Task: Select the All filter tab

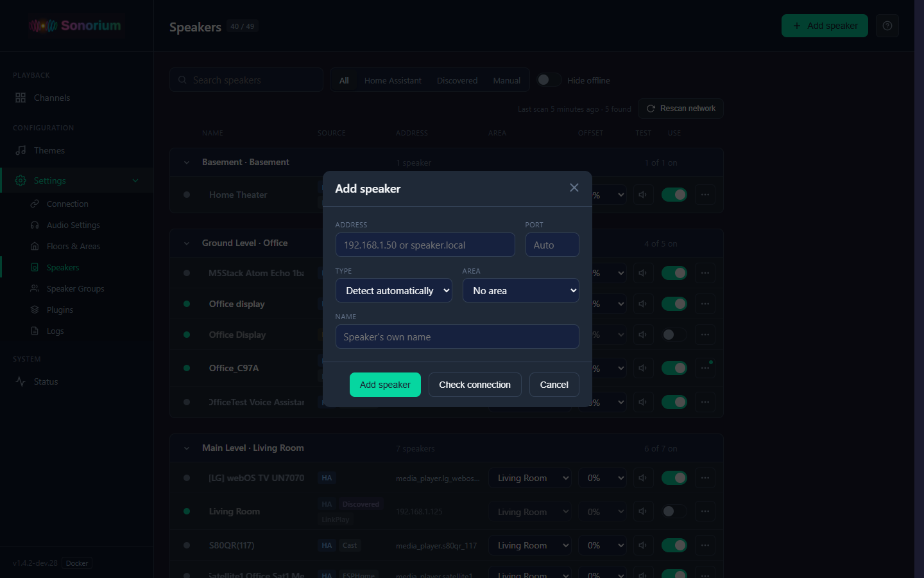Action: [344, 80]
